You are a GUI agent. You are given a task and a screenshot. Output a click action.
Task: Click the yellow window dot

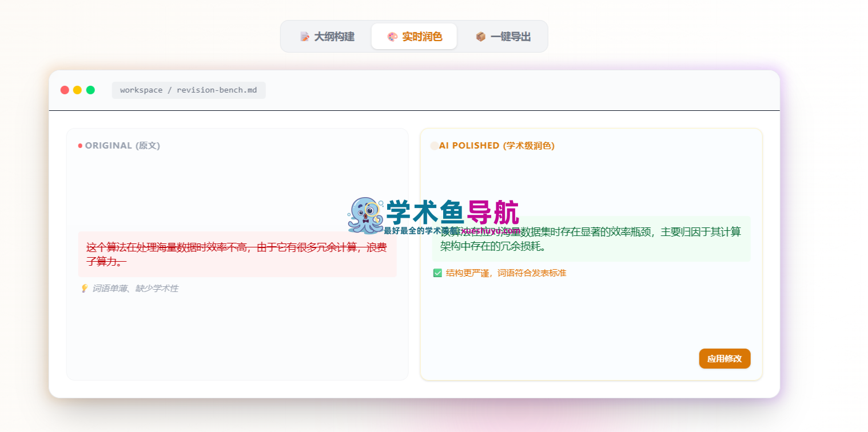tap(78, 90)
